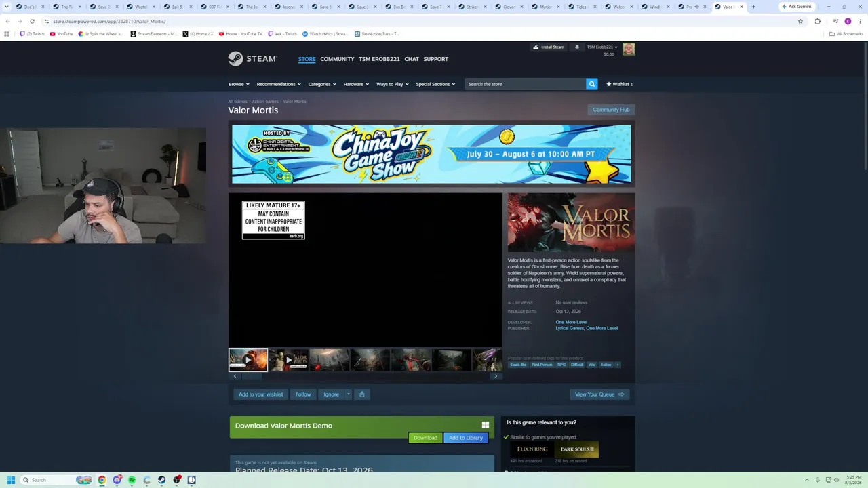Switch to the Inscryption browser tab

288,7
